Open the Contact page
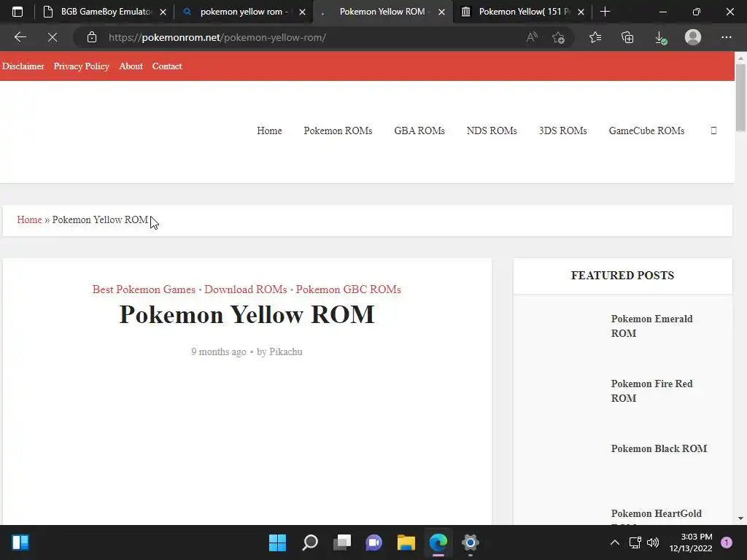The height and width of the screenshot is (560, 747). 167,66
